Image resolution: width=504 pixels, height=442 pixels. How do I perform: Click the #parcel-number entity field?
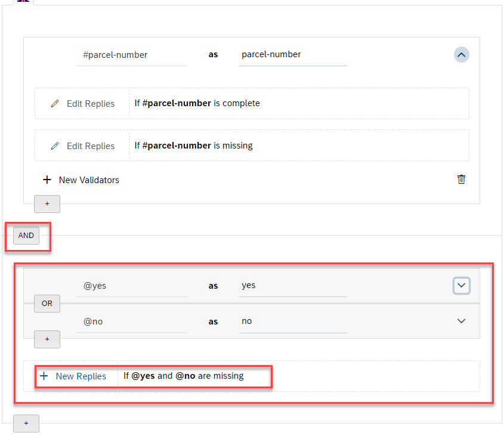pyautogui.click(x=132, y=55)
